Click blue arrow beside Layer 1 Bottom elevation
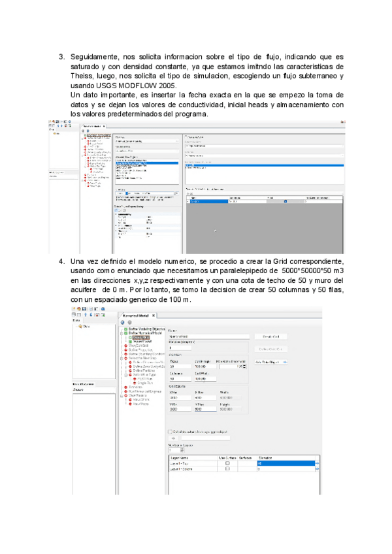 click(x=318, y=468)
